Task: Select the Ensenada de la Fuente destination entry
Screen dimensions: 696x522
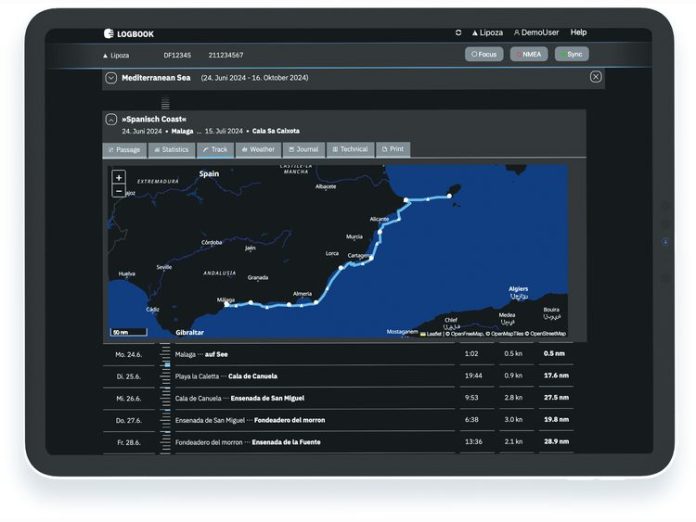Action: (286, 442)
